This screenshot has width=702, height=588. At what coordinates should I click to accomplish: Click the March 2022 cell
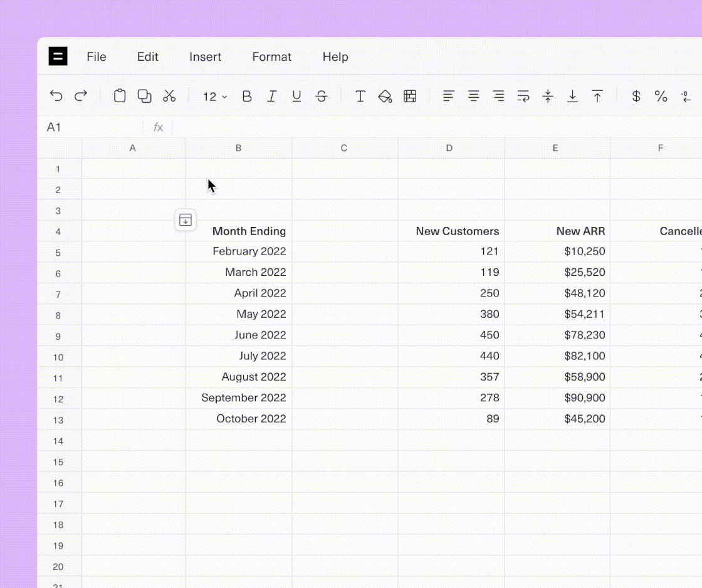239,273
